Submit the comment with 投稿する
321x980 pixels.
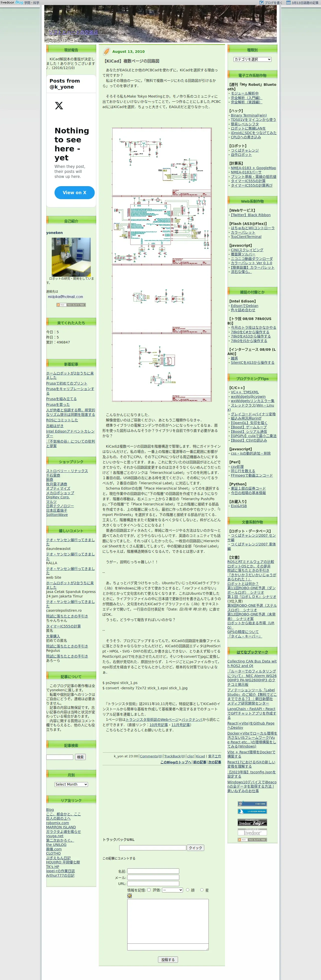[168, 959]
